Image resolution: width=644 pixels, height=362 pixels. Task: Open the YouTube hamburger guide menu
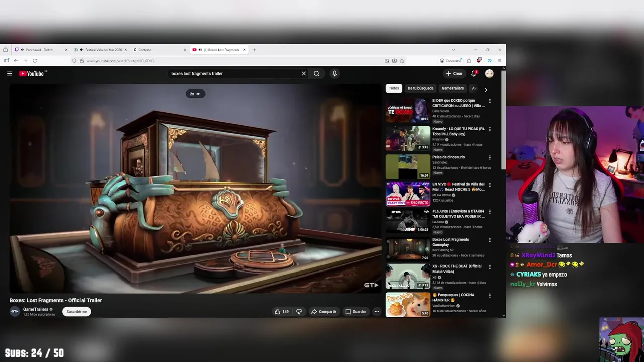point(9,73)
